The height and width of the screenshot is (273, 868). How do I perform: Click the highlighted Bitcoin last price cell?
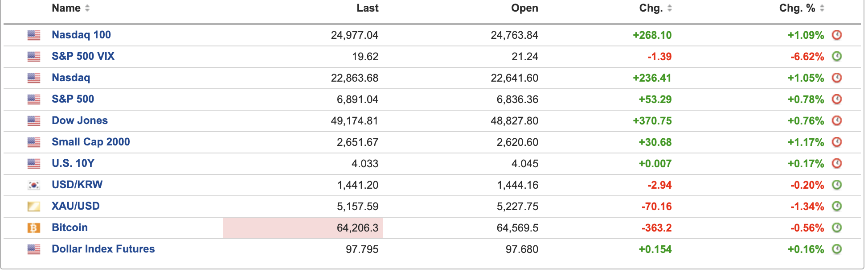[x=303, y=228]
